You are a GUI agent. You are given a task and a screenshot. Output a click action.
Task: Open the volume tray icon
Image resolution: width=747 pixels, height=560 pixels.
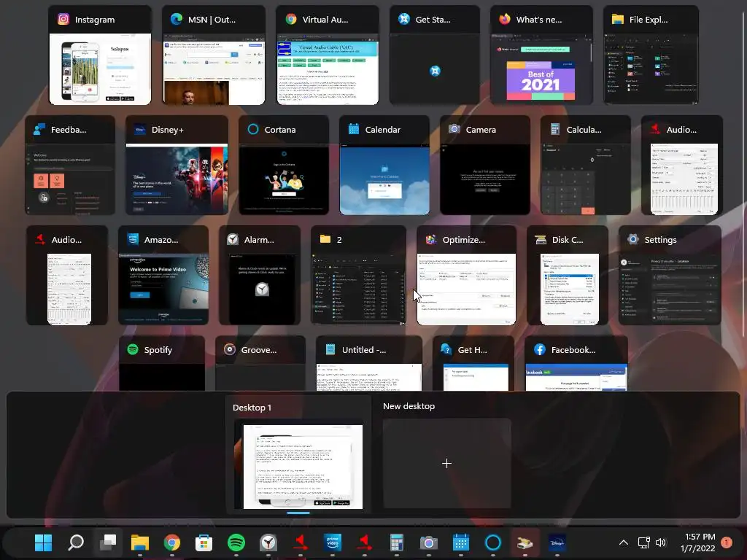point(661,542)
